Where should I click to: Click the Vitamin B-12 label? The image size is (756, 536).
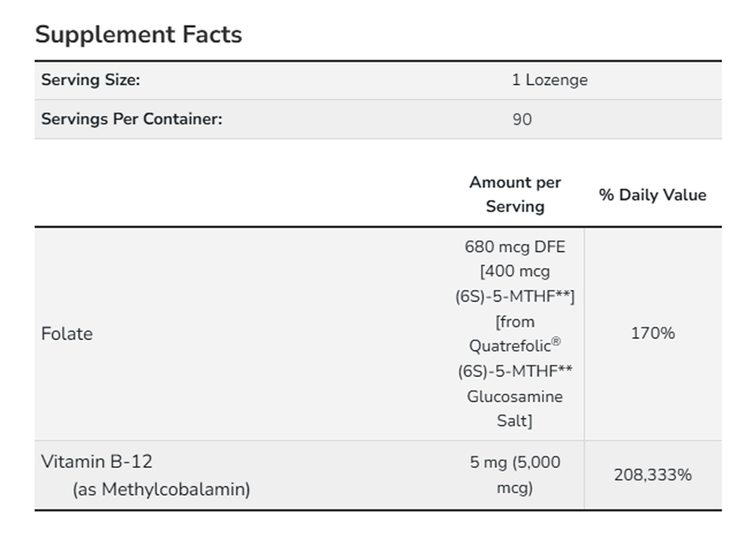pyautogui.click(x=96, y=461)
